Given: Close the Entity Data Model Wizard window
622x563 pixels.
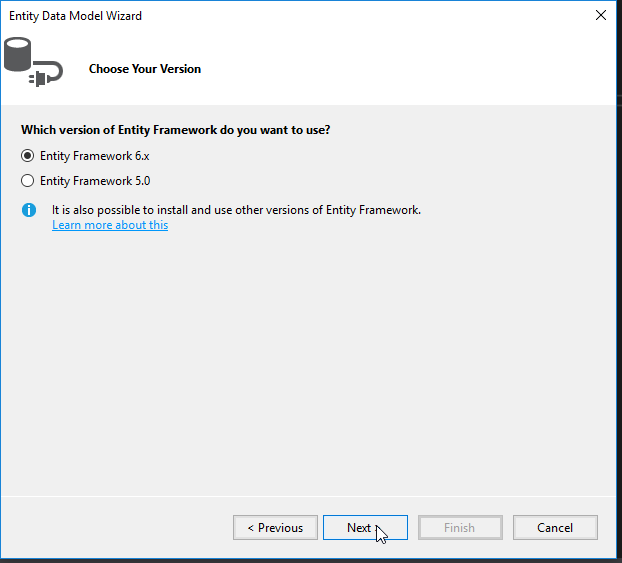Looking at the screenshot, I should 600,15.
